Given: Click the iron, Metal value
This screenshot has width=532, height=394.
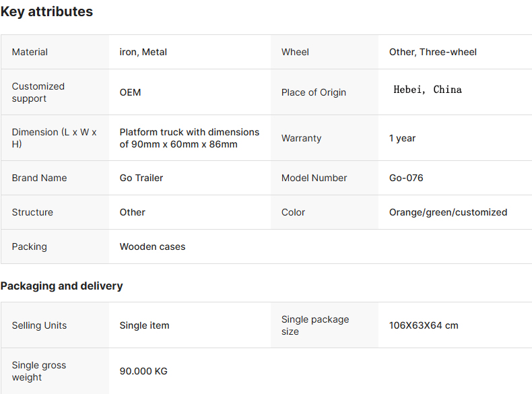Looking at the screenshot, I should [143, 52].
